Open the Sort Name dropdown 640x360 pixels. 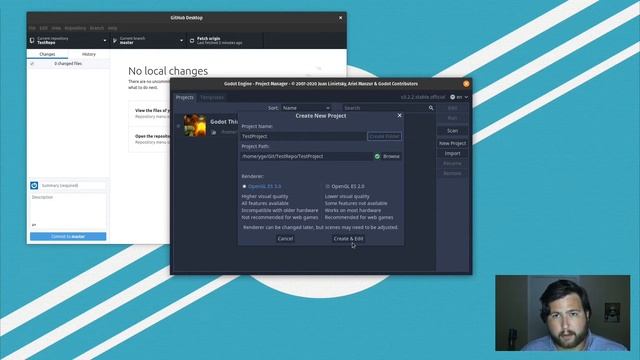[306, 108]
